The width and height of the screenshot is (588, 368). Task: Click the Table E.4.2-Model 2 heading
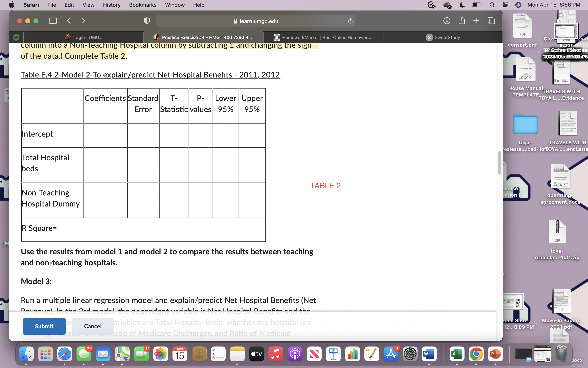tap(150, 75)
